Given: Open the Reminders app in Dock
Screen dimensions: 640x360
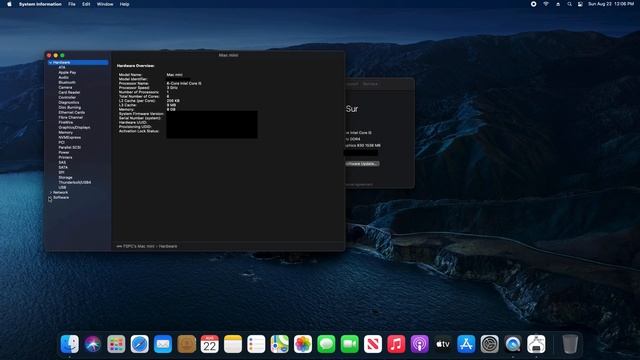Looking at the screenshot, I should point(256,344).
